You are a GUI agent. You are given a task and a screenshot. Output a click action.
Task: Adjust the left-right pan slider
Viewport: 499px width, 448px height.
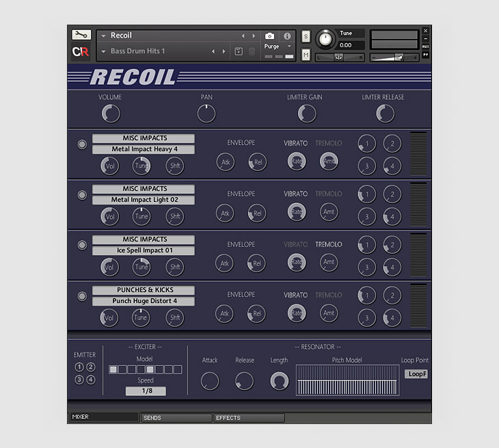pyautogui.click(x=340, y=57)
